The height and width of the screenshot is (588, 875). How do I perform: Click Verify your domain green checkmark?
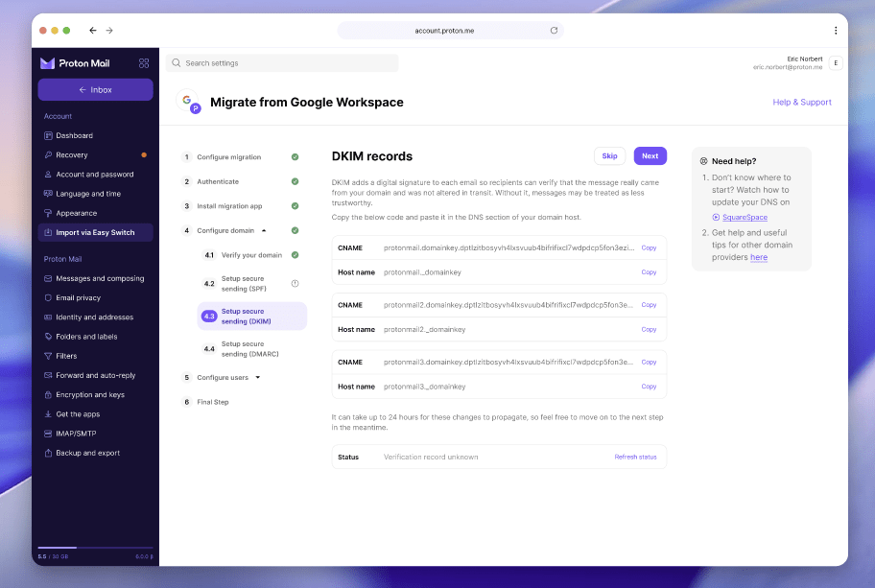pos(295,255)
